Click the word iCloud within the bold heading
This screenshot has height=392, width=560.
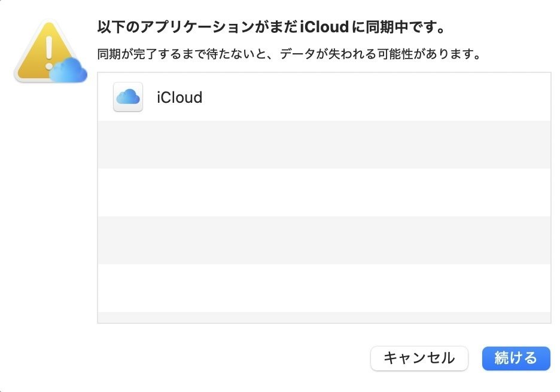point(324,27)
